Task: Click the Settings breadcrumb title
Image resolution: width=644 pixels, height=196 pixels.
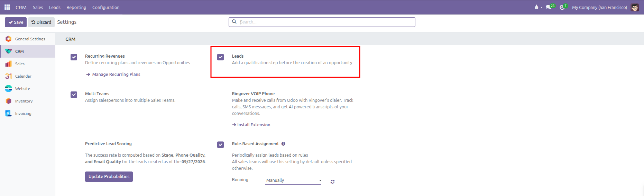Action: [67, 22]
